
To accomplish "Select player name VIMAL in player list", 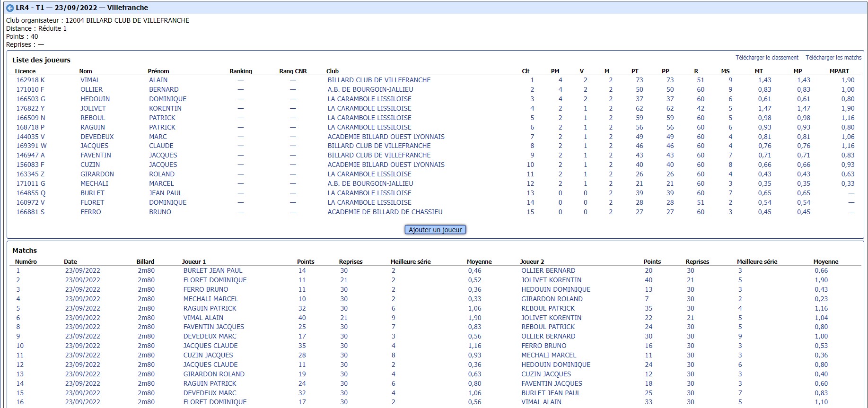I will click(x=90, y=80).
